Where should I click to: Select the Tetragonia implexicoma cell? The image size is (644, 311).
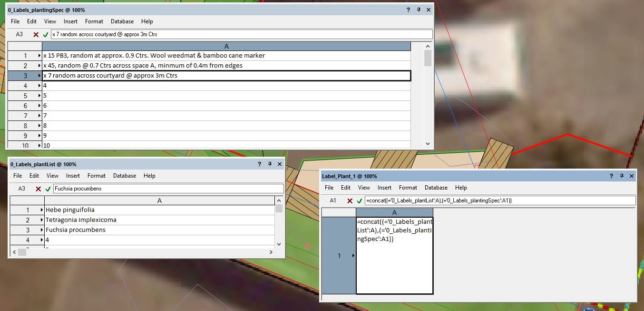pyautogui.click(x=159, y=220)
